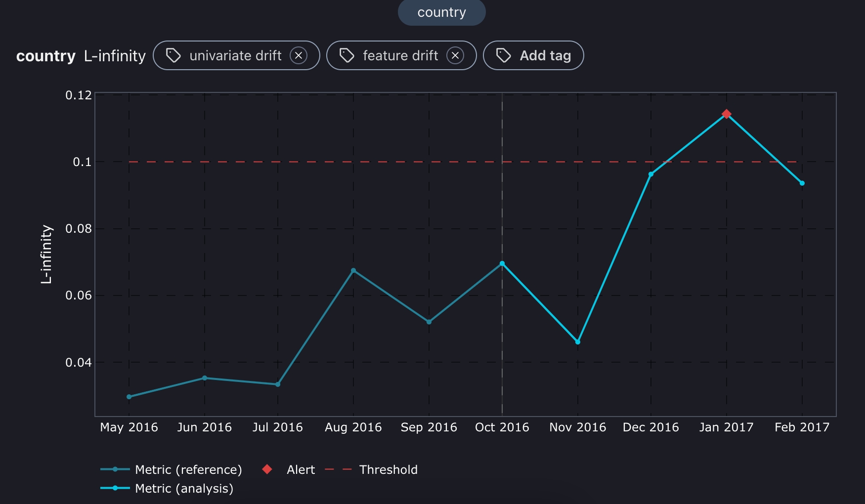
Task: Click the red alert diamond for Jan 2017
Action: (726, 114)
